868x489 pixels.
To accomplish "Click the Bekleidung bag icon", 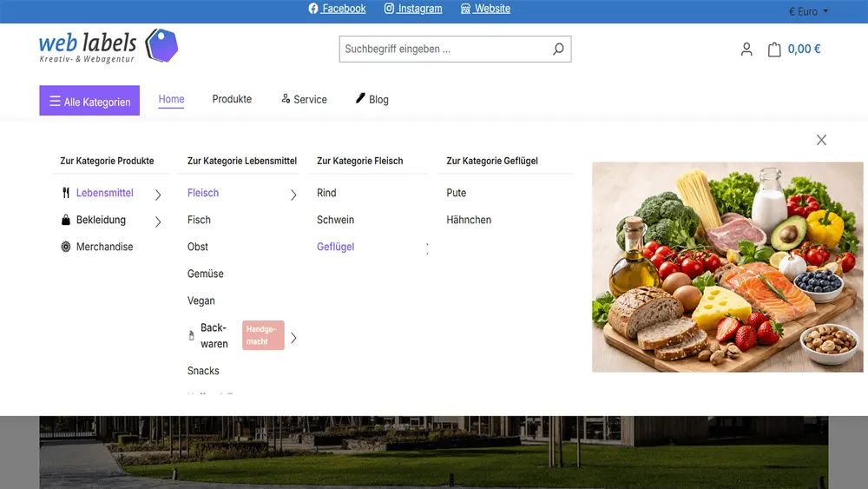I will pos(66,220).
